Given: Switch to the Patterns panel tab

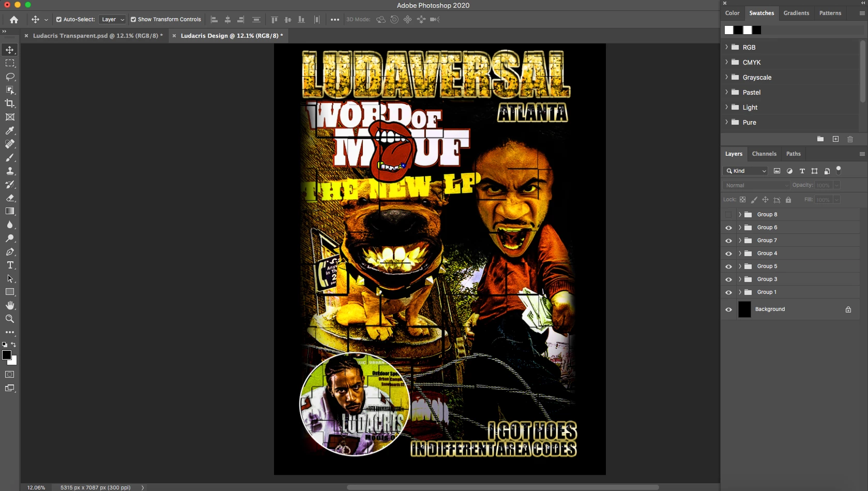Looking at the screenshot, I should [830, 13].
